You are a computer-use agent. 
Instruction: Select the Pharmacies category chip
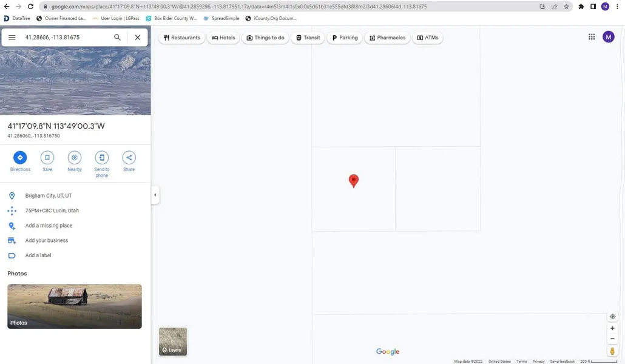tap(387, 38)
